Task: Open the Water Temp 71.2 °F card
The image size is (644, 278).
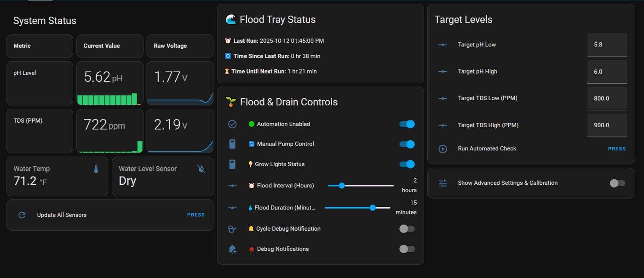Action: pos(57,176)
